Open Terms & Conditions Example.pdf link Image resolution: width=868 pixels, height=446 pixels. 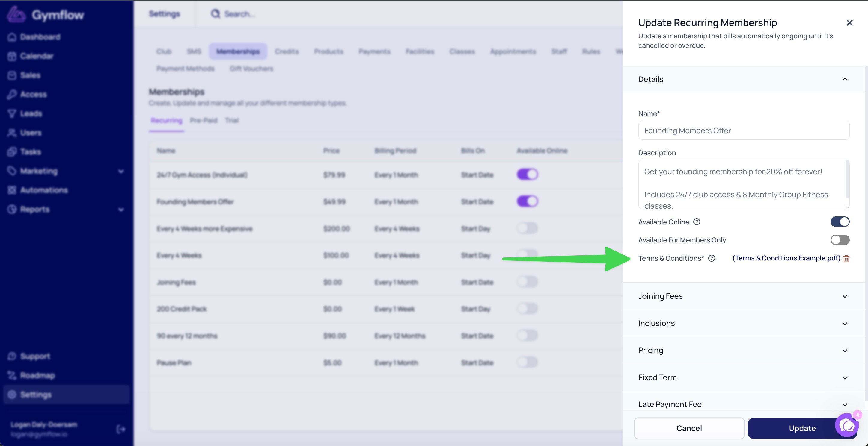pos(786,258)
